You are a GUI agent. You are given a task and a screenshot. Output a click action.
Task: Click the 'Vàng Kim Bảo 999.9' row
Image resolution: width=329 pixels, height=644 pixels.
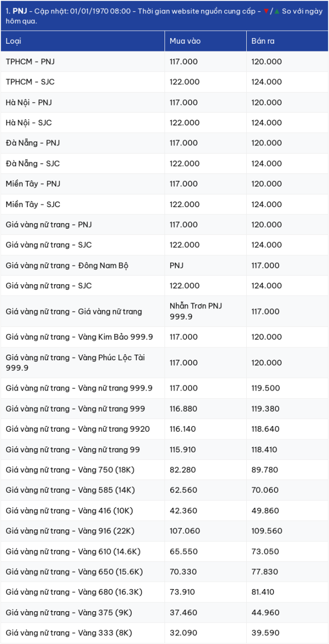click(164, 337)
